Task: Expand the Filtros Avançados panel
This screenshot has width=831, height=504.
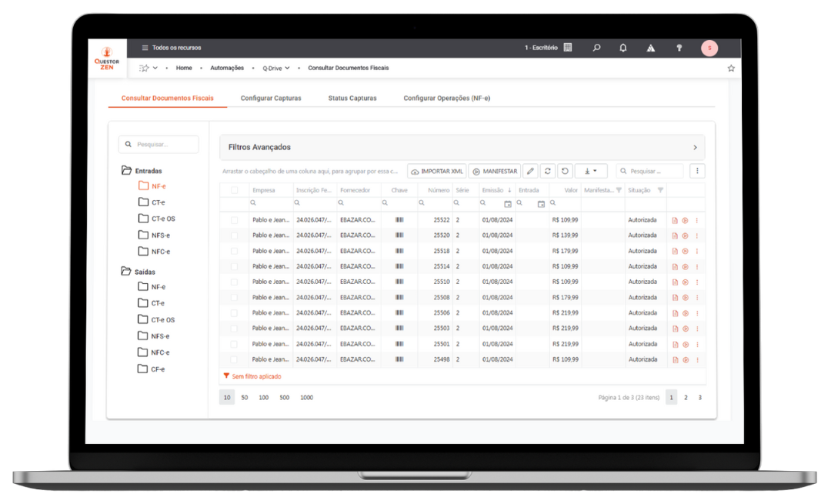Action: [695, 147]
